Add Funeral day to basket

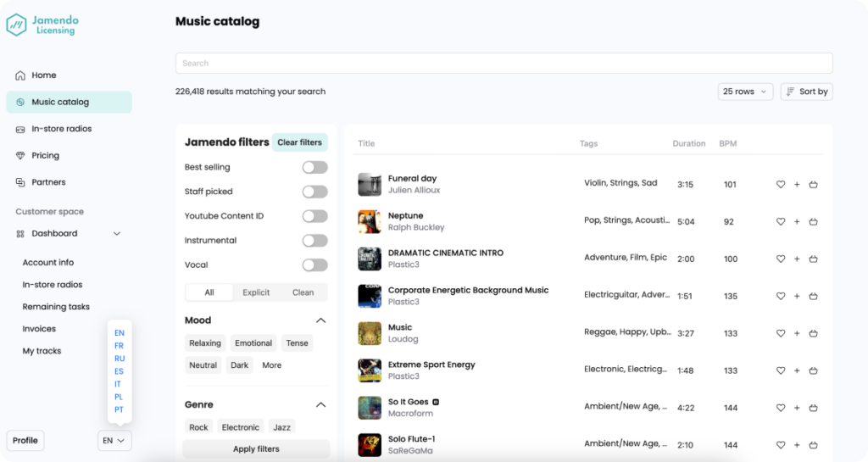pyautogui.click(x=813, y=184)
